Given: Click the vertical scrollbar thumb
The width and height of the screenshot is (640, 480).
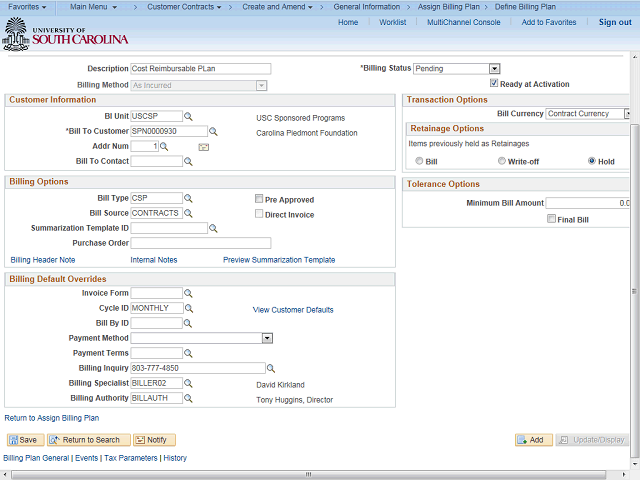Looking at the screenshot, I should (635, 291).
